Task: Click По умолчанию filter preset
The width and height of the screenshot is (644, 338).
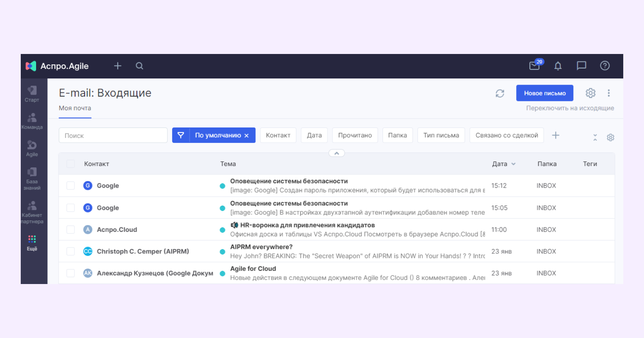Action: pyautogui.click(x=218, y=135)
